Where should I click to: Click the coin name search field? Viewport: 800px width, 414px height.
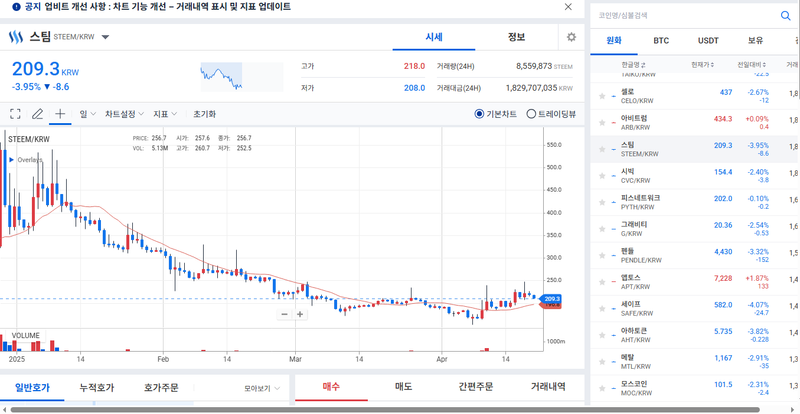click(x=684, y=16)
